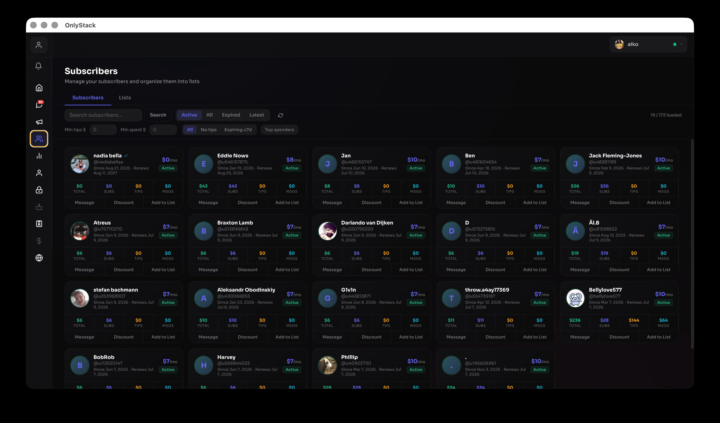Open the bar chart analytics icon
Image resolution: width=720 pixels, height=423 pixels.
pos(39,156)
